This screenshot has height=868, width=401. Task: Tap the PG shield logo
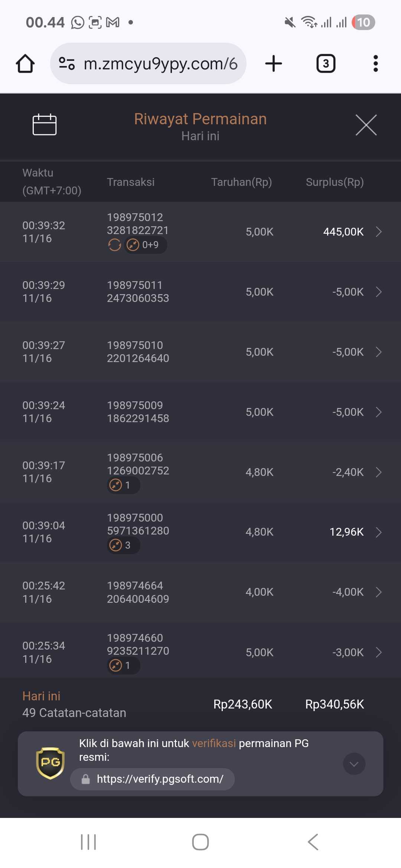coord(50,763)
